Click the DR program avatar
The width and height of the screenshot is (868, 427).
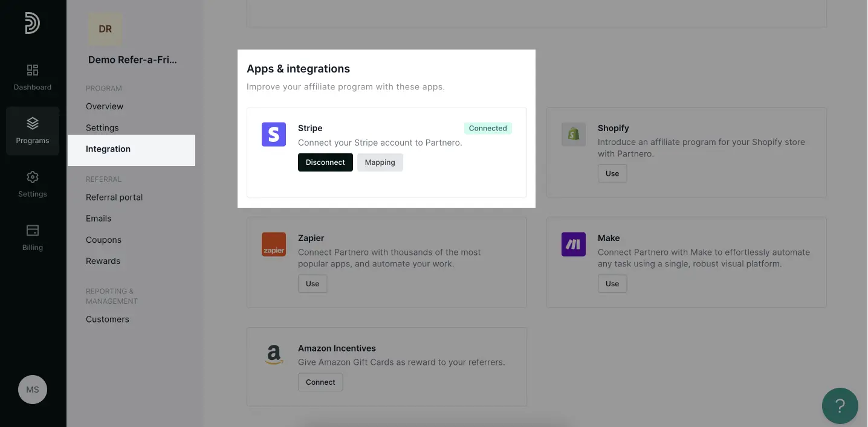pyautogui.click(x=105, y=29)
